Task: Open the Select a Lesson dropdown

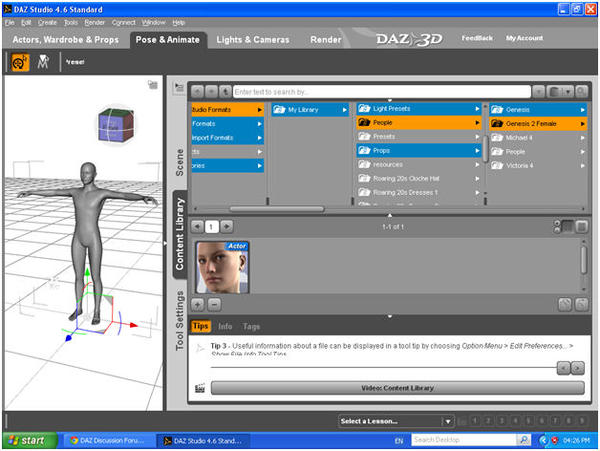Action: pos(396,421)
